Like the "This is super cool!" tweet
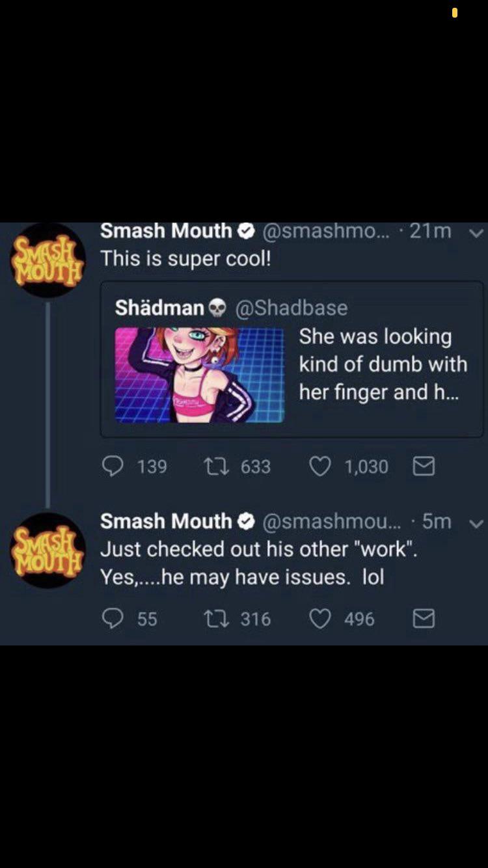 319,466
